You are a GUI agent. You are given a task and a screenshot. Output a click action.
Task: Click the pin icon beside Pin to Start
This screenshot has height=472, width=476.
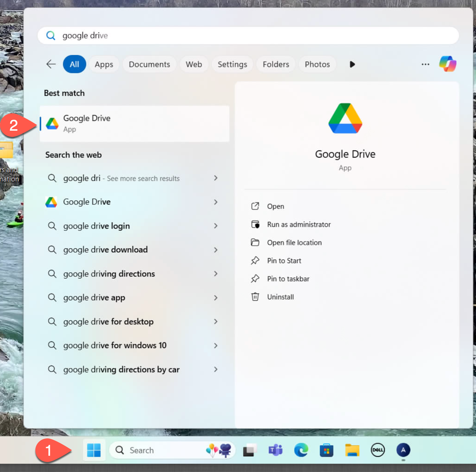point(255,260)
